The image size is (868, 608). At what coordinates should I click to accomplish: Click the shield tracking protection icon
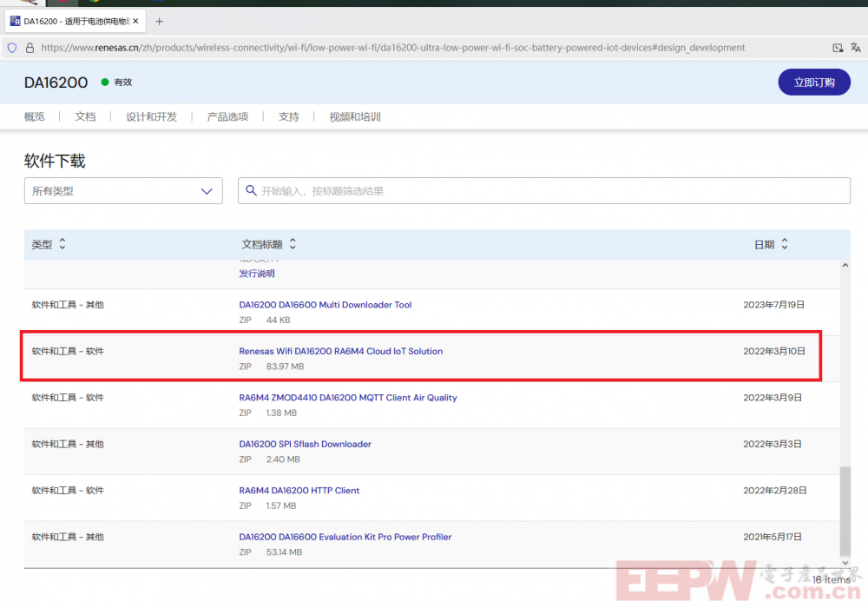coord(12,48)
